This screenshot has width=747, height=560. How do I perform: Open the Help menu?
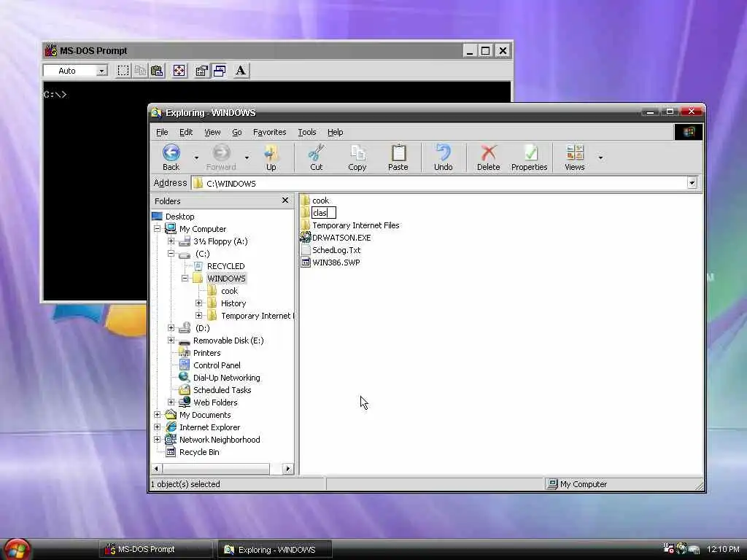335,132
